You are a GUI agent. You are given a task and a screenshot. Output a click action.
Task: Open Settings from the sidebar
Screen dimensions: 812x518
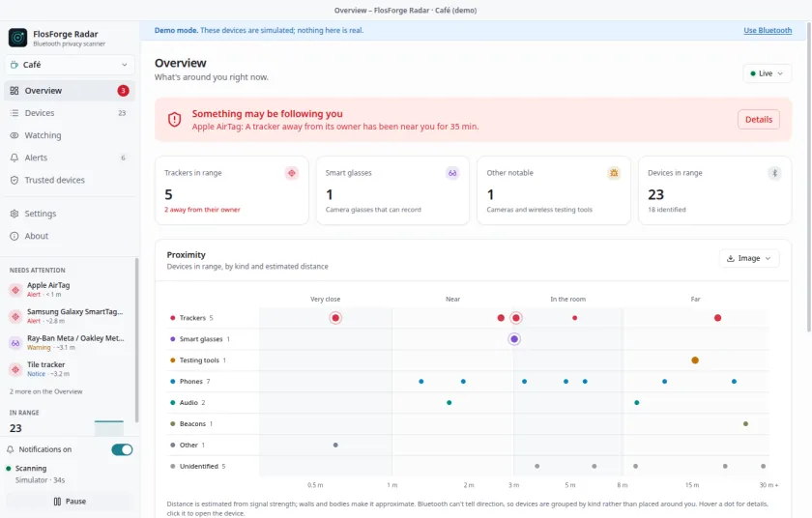tap(70, 214)
